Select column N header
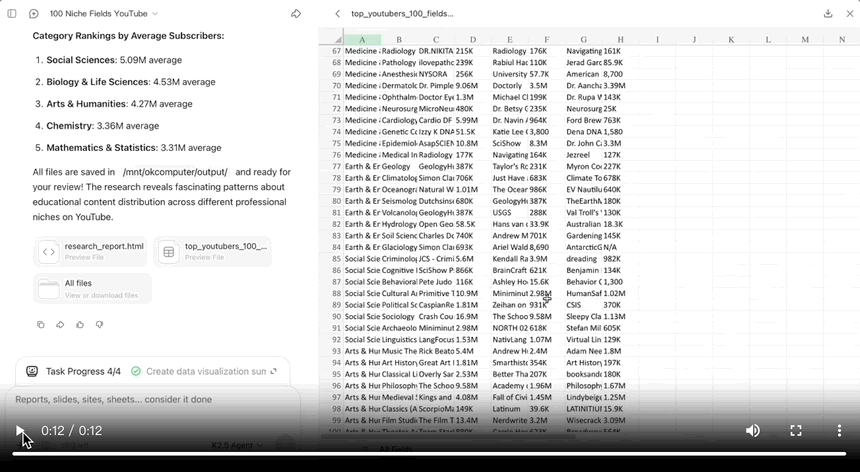 click(842, 39)
